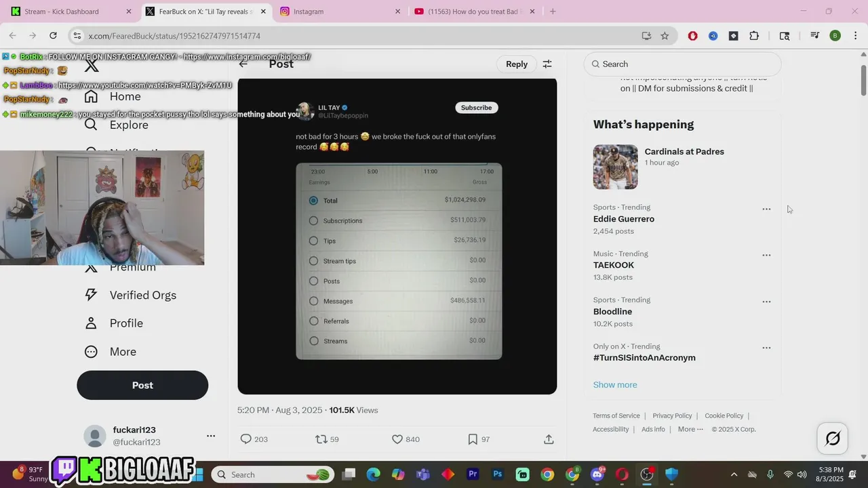The width and height of the screenshot is (868, 488).
Task: Close the Instagram tab
Action: (x=398, y=12)
